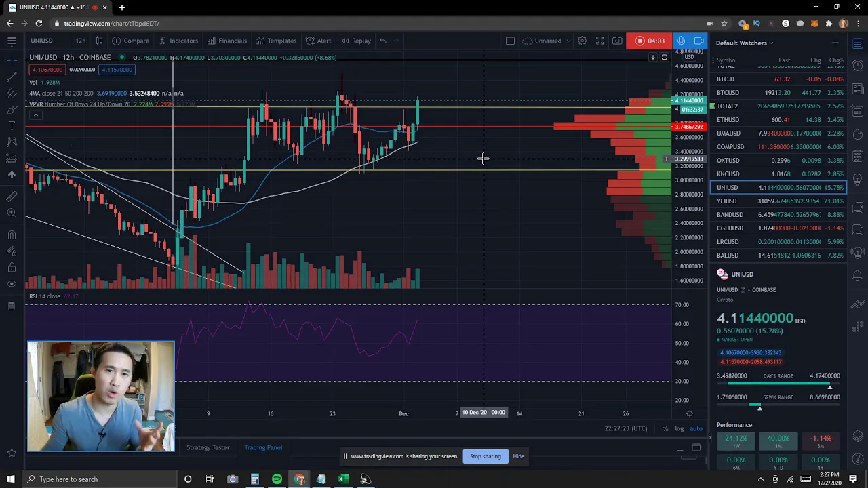
Task: Click the magnet mode icon
Action: (12, 235)
